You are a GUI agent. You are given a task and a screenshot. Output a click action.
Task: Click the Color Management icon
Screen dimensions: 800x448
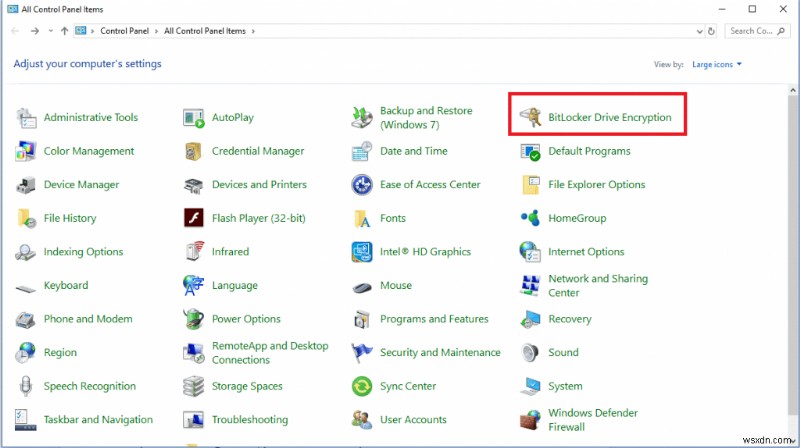point(26,152)
